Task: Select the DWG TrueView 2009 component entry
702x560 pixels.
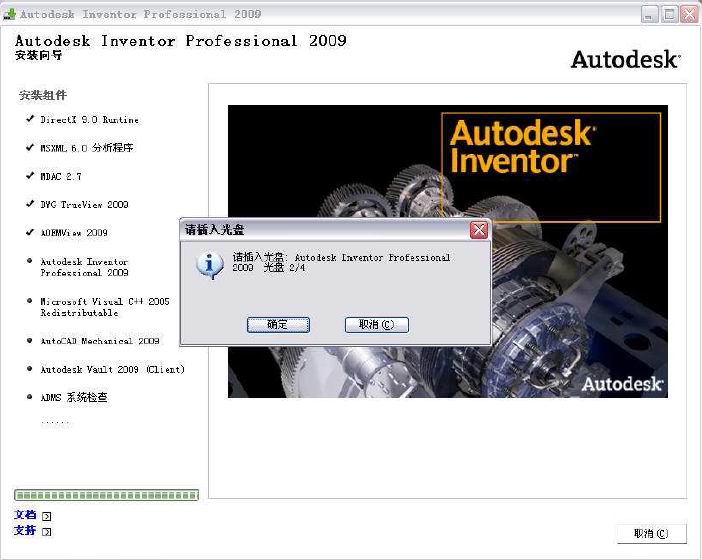Action: (84, 205)
